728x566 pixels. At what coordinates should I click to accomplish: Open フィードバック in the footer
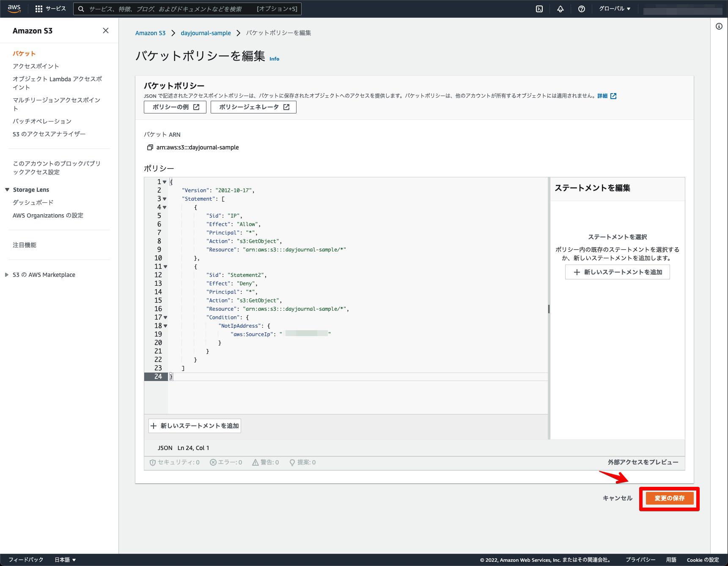pos(26,560)
